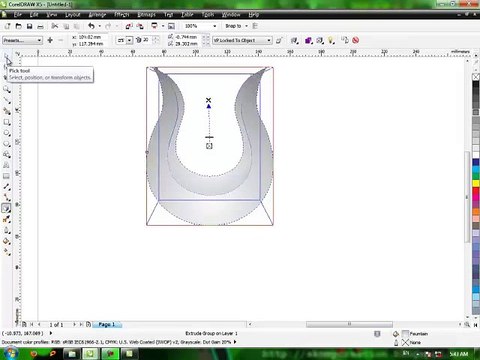Viewport: 480px width, 360px height.
Task: Open the Application launcher icon
Action: click(154, 26)
